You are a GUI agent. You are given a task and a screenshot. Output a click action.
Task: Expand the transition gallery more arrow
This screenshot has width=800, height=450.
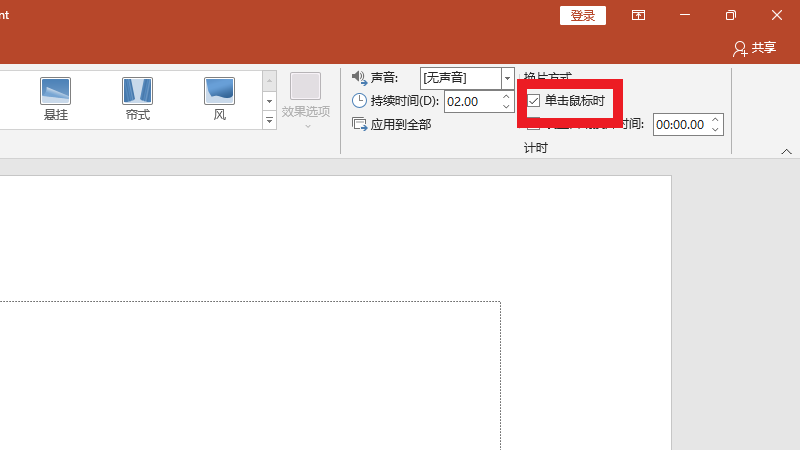pos(269,120)
